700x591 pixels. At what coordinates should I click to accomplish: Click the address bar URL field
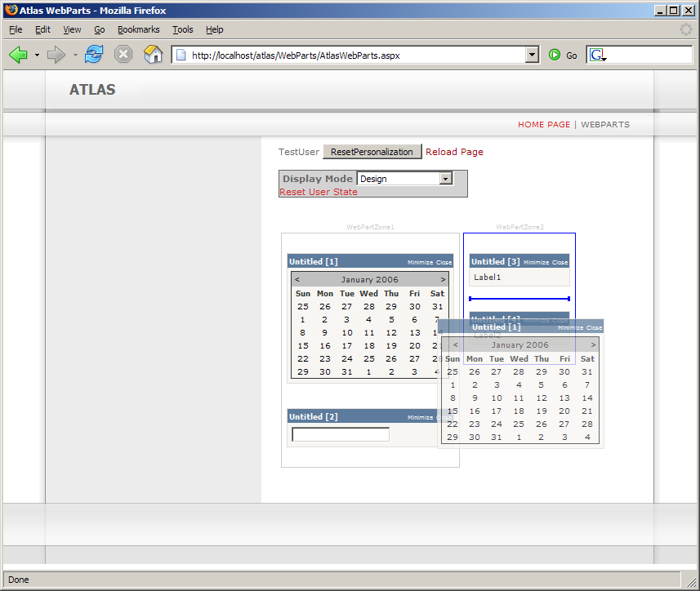[x=357, y=55]
